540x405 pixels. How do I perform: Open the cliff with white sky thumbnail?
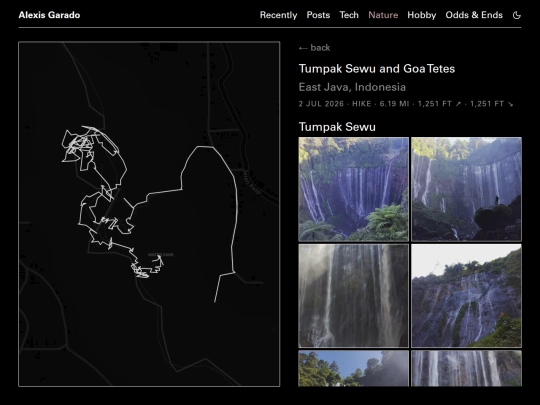[x=466, y=296]
